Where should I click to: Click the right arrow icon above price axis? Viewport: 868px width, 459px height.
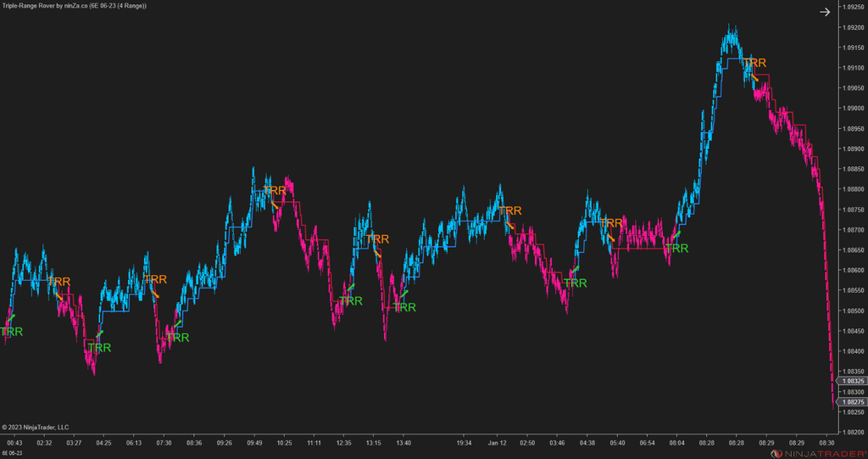click(824, 11)
